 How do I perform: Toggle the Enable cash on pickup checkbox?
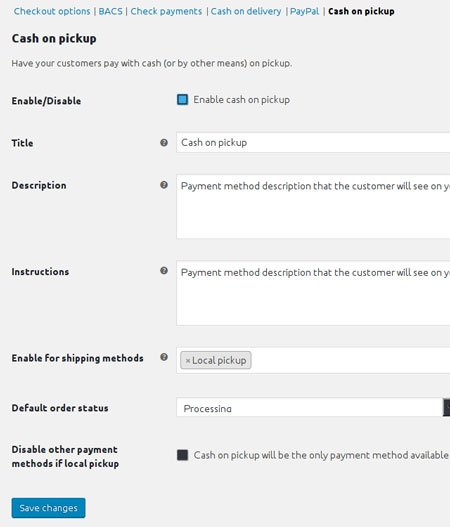[182, 99]
